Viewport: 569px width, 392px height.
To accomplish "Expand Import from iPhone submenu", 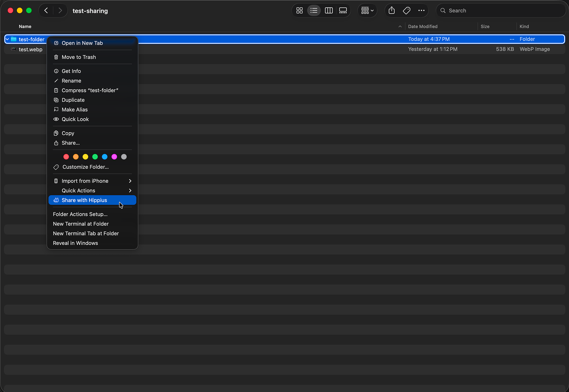I will (x=92, y=181).
